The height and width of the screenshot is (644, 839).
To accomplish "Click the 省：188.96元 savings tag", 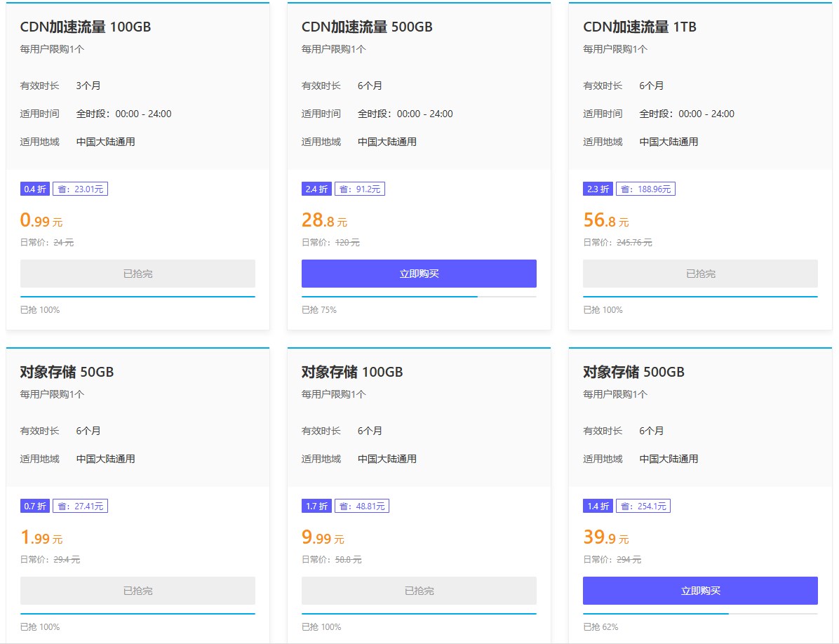I will click(x=645, y=189).
